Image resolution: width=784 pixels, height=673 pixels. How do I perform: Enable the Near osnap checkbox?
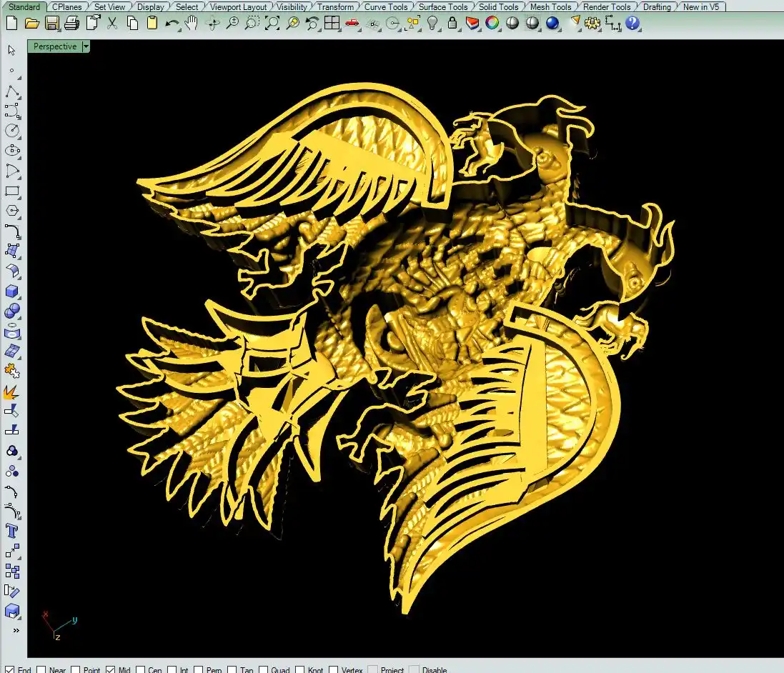[x=41, y=669]
